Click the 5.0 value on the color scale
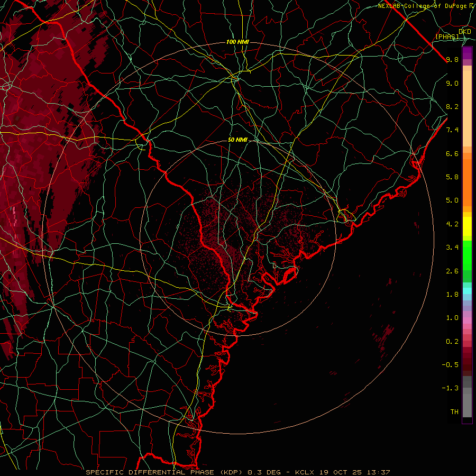 click(x=452, y=200)
